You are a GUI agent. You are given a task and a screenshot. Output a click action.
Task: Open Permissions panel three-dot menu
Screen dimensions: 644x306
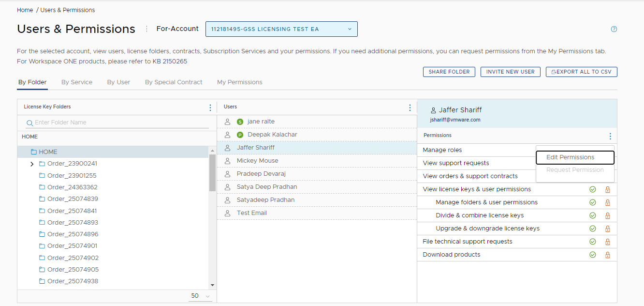(610, 136)
